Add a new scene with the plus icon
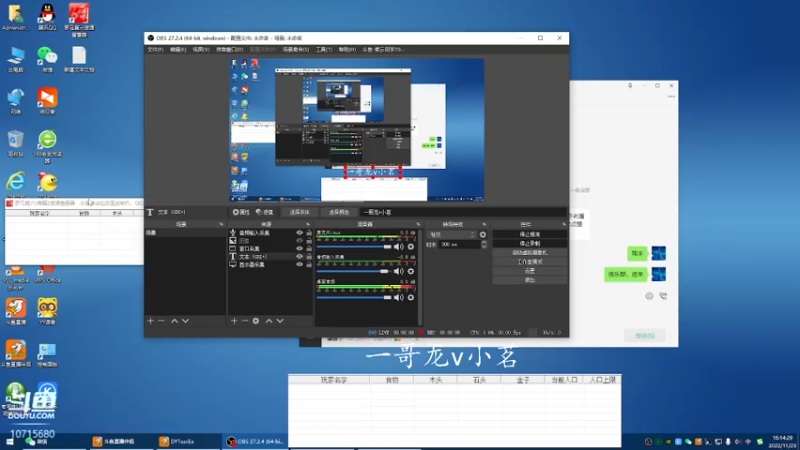The image size is (800, 450). 151,321
